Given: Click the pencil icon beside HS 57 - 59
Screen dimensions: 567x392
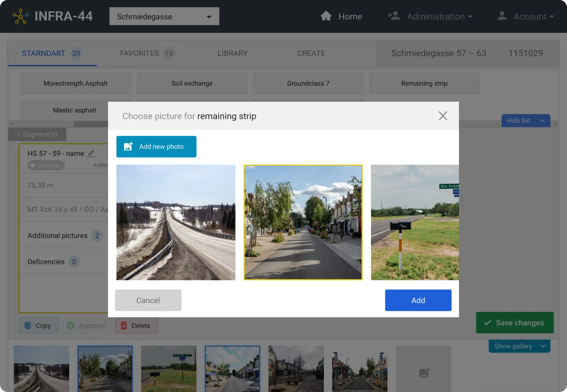Looking at the screenshot, I should tap(91, 154).
